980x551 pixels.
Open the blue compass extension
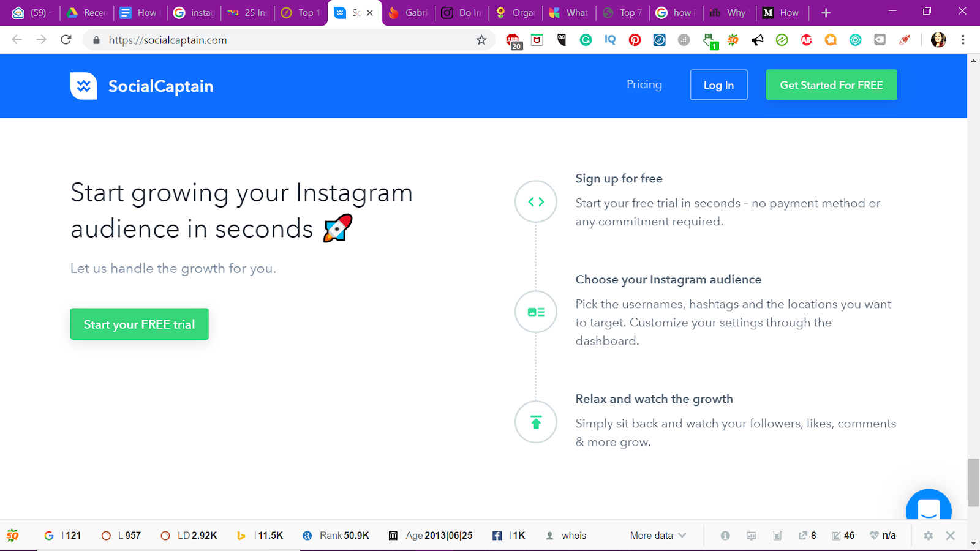660,40
